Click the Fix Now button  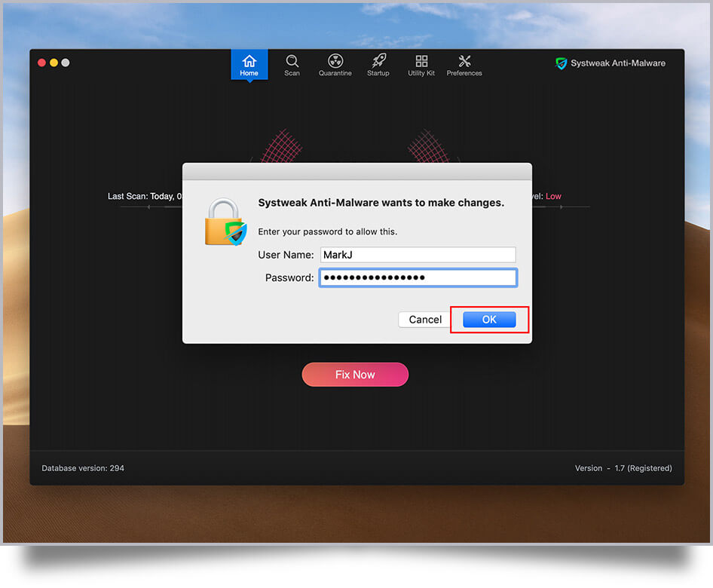click(x=355, y=375)
